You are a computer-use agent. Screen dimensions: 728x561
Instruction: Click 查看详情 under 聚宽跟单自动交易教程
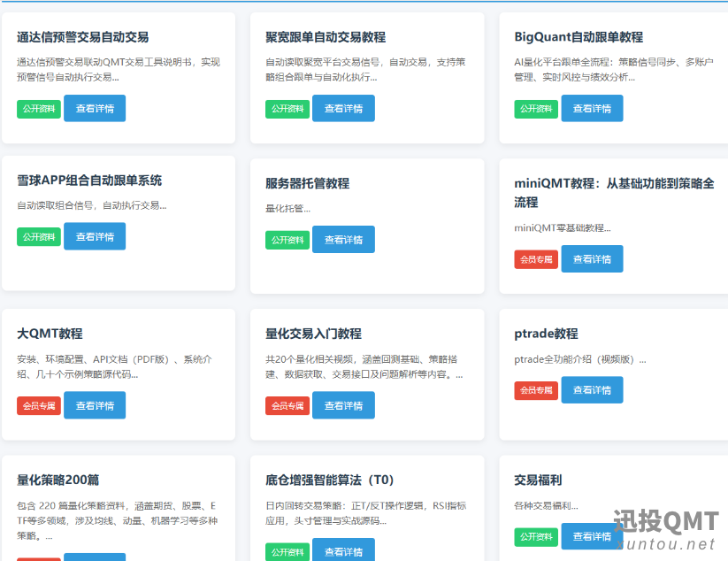[343, 109]
